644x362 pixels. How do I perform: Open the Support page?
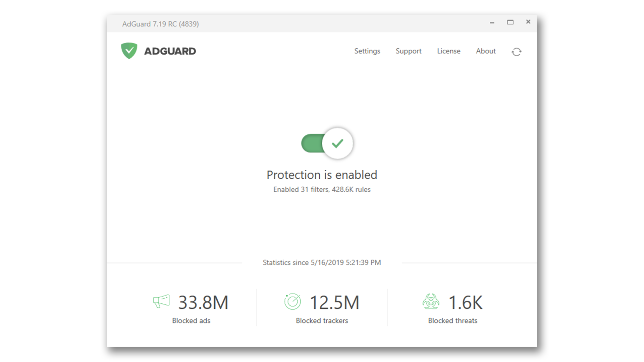[409, 51]
